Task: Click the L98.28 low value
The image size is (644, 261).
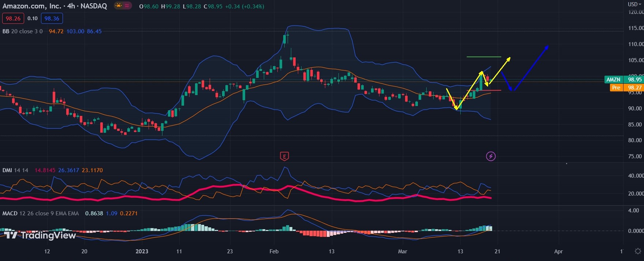Action: click(192, 6)
